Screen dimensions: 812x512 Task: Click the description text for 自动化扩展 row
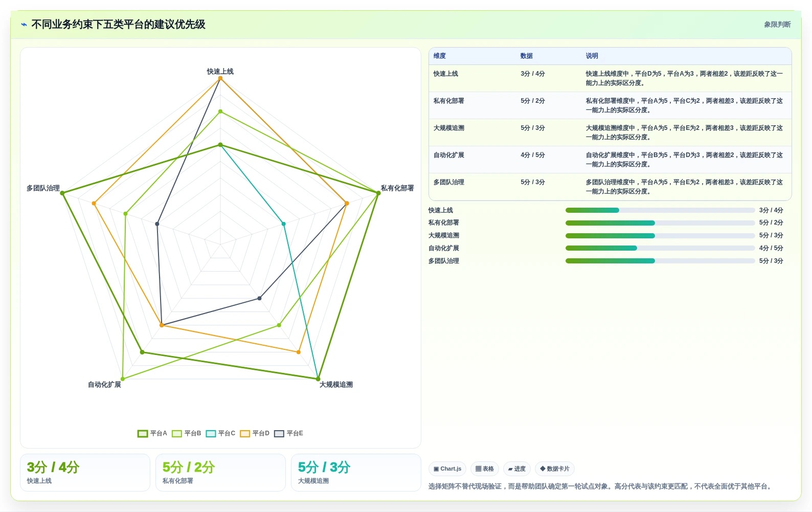[684, 160]
